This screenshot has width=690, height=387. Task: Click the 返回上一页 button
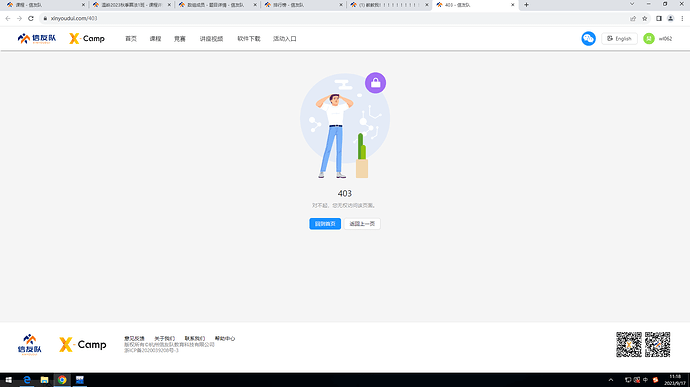pyautogui.click(x=362, y=224)
